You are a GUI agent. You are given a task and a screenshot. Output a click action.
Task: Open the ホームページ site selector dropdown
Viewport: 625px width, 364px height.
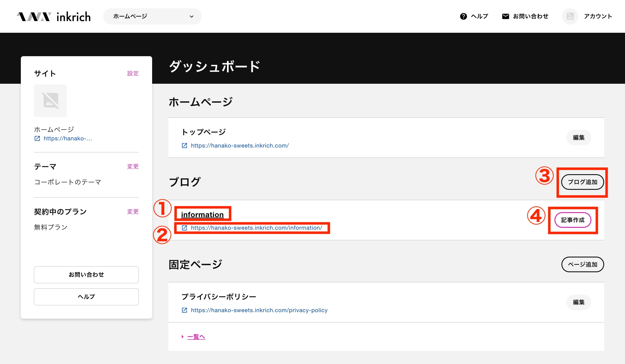152,16
